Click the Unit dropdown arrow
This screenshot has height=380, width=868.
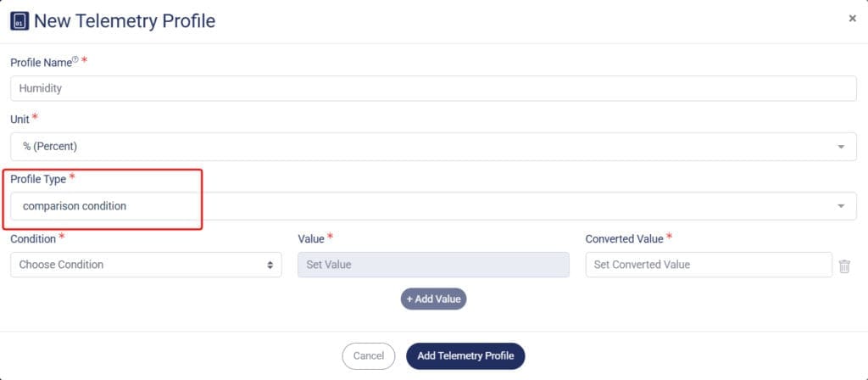(x=841, y=147)
